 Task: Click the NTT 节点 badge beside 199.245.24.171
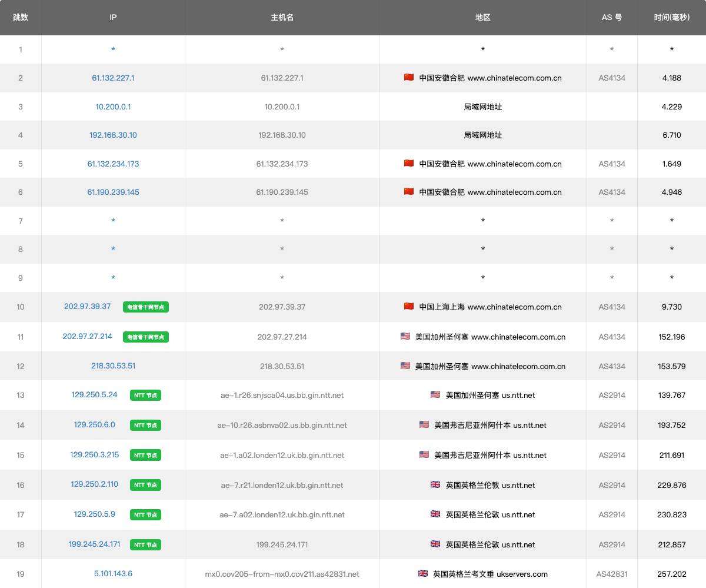point(146,545)
